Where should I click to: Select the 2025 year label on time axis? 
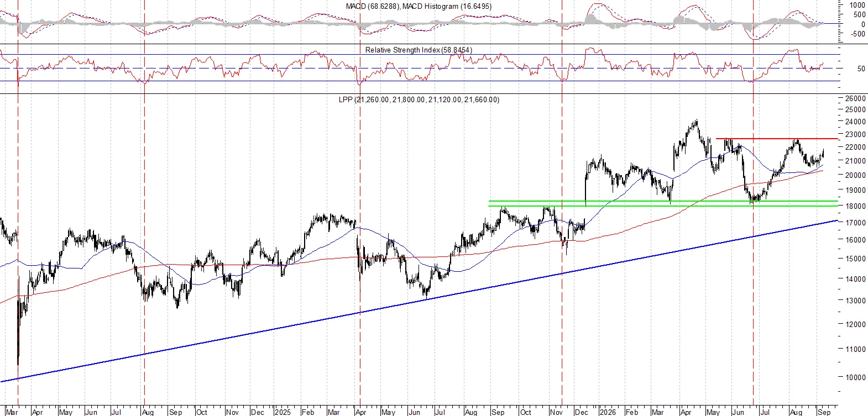click(283, 412)
